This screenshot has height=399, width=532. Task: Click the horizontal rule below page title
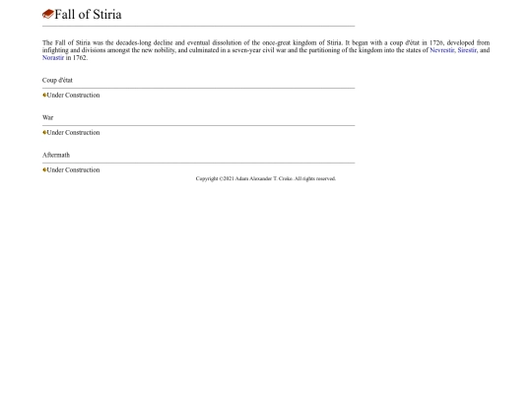click(198, 26)
